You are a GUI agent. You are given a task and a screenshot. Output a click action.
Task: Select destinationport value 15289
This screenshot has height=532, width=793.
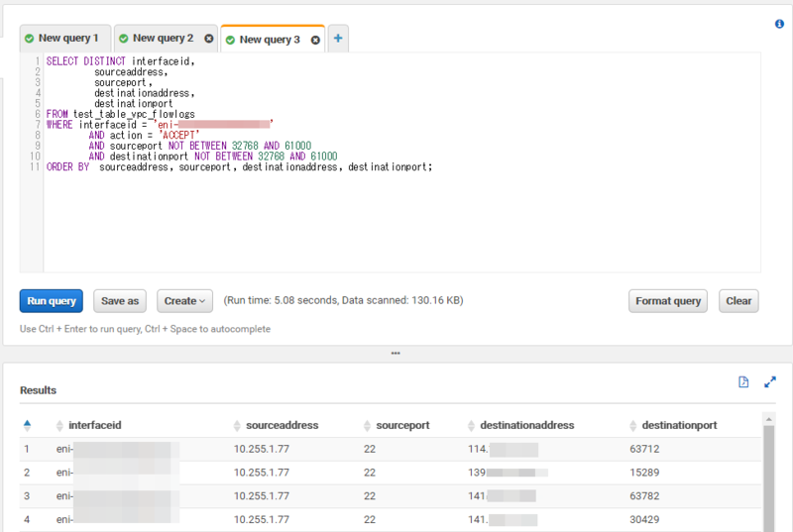644,473
